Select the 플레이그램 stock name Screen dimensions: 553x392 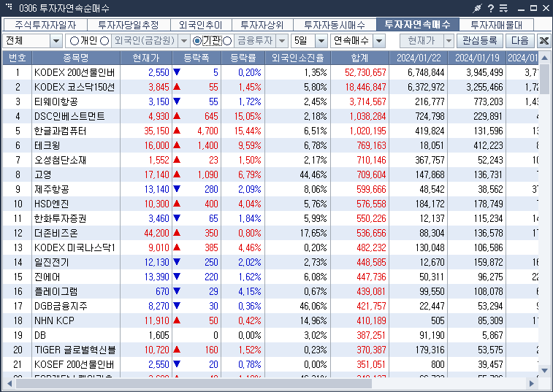click(56, 292)
